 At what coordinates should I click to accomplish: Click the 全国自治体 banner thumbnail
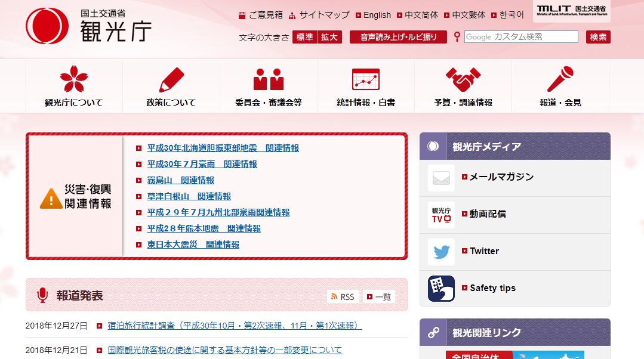[x=514, y=355]
